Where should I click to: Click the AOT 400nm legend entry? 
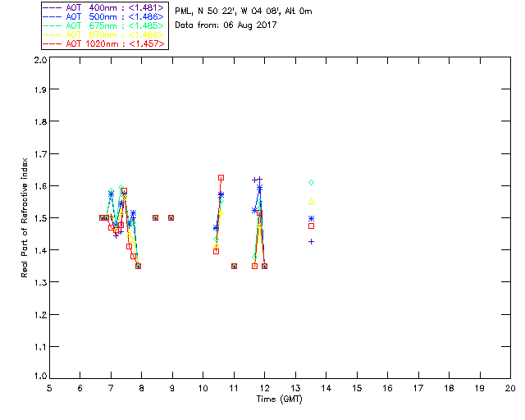tap(103, 7)
